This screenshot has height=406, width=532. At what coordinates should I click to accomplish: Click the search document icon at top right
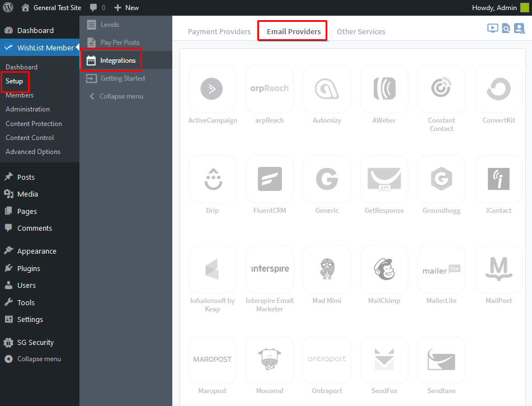(506, 29)
